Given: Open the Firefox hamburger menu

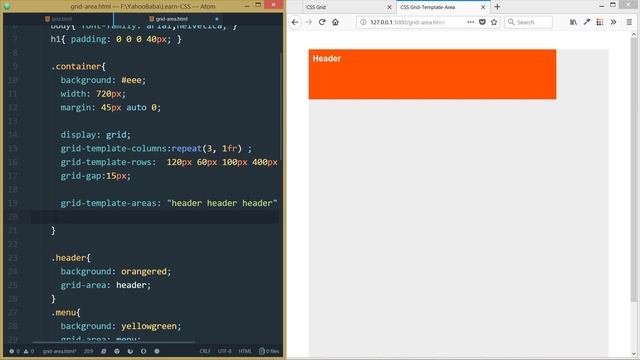Looking at the screenshot, I should (x=629, y=22).
